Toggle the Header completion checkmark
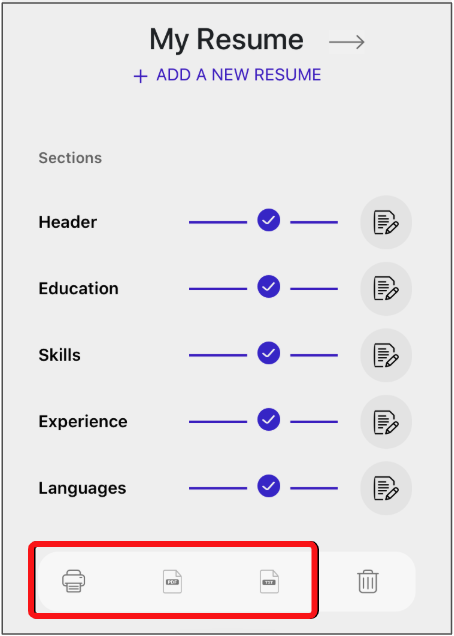Viewport: 454px width, 636px height. tap(269, 220)
